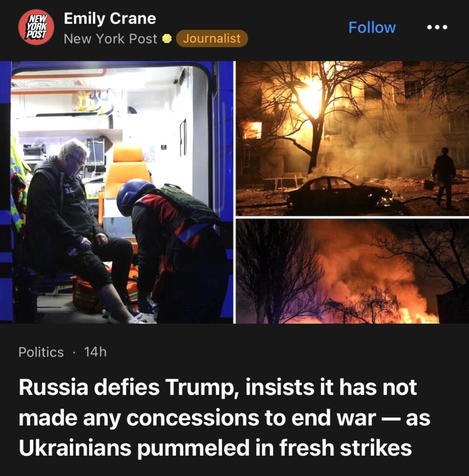The image size is (469, 476).
Task: Open the New York Post publisher name
Action: 111,39
